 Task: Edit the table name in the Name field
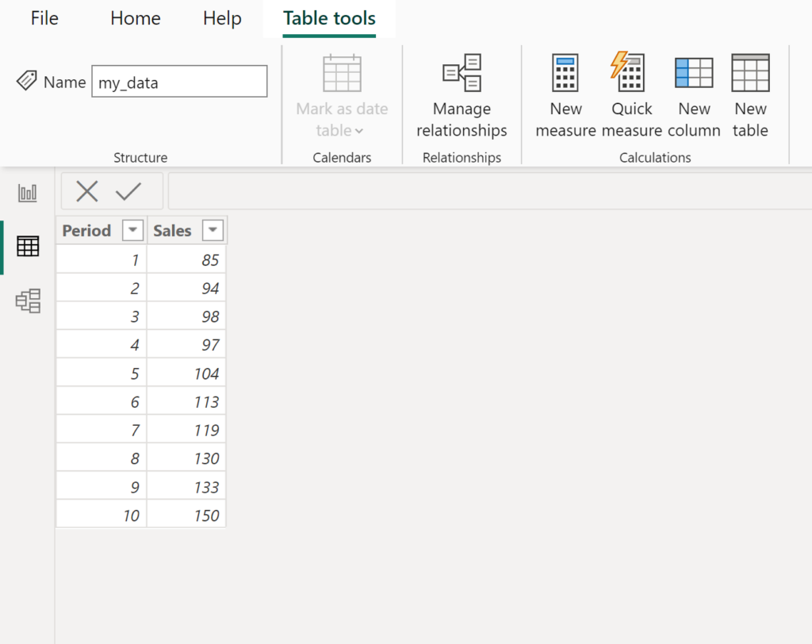pos(179,81)
